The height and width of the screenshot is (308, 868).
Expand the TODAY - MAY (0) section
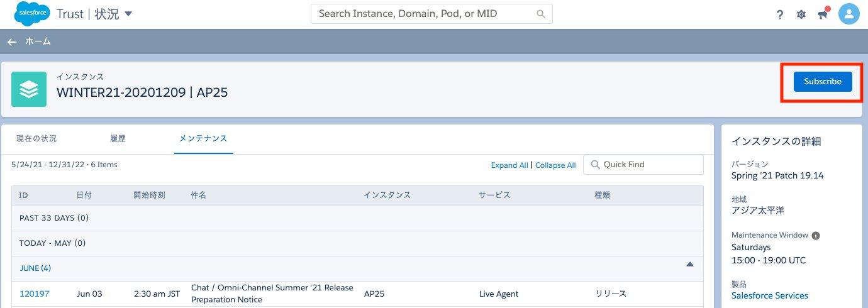(357, 243)
